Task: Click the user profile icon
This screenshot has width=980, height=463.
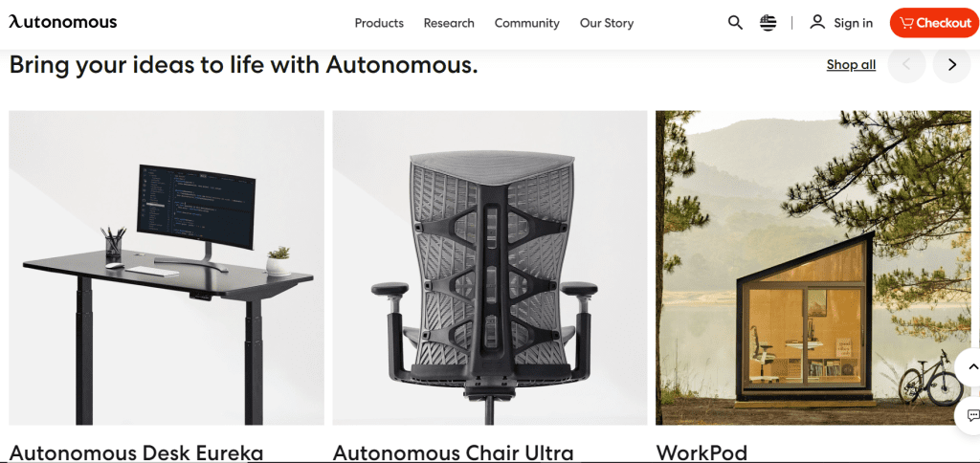Action: coord(817,23)
